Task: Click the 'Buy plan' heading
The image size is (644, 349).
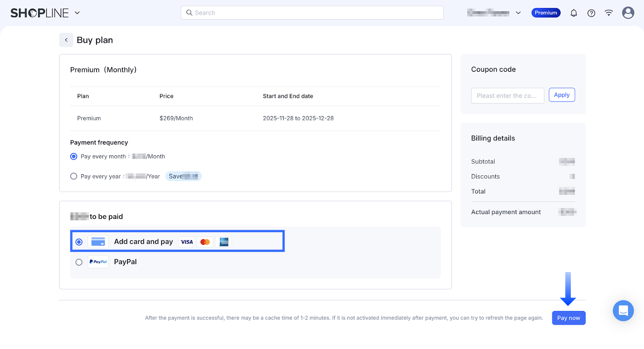Action: tap(95, 40)
